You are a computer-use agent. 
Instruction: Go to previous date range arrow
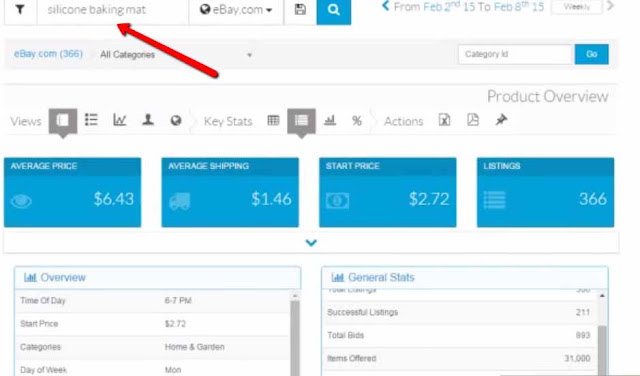(x=385, y=6)
